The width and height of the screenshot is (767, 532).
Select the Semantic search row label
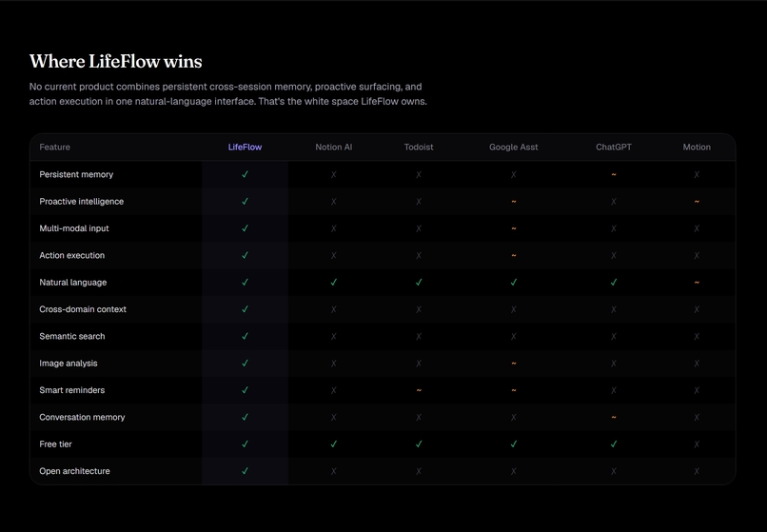tap(72, 336)
